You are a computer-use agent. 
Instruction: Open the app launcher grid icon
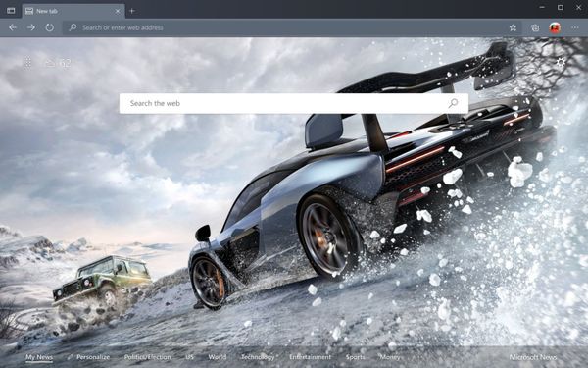[27, 63]
